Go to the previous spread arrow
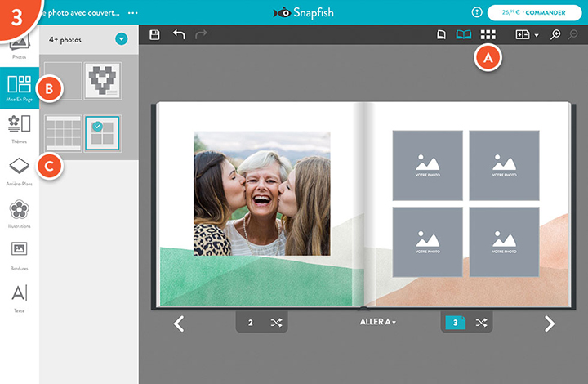The height and width of the screenshot is (384, 588). point(179,324)
